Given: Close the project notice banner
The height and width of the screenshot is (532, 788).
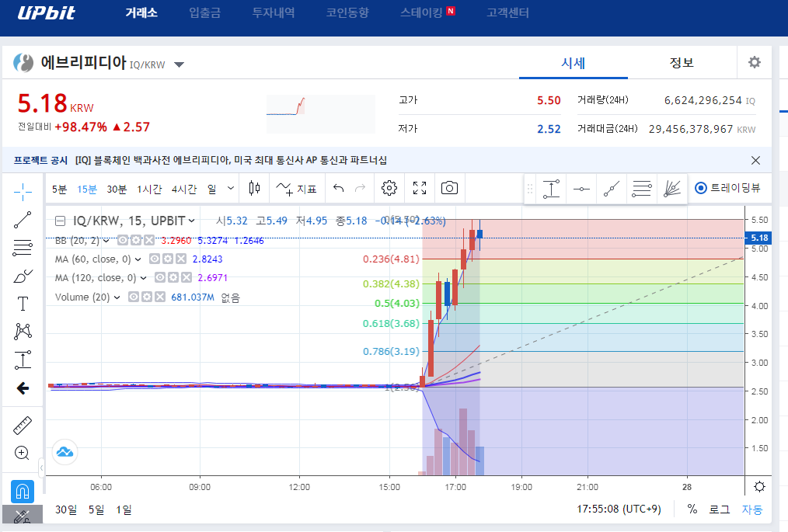Looking at the screenshot, I should coord(755,160).
